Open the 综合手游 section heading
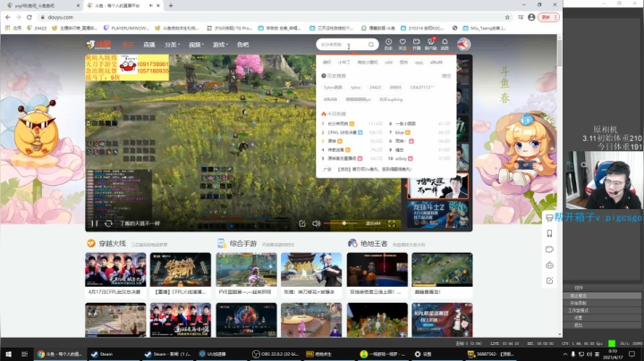 [x=243, y=244]
